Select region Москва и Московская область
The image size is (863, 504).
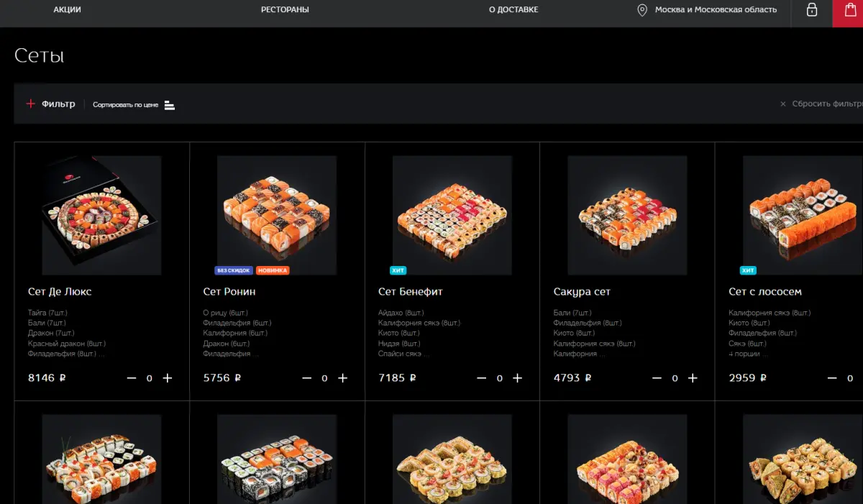716,10
